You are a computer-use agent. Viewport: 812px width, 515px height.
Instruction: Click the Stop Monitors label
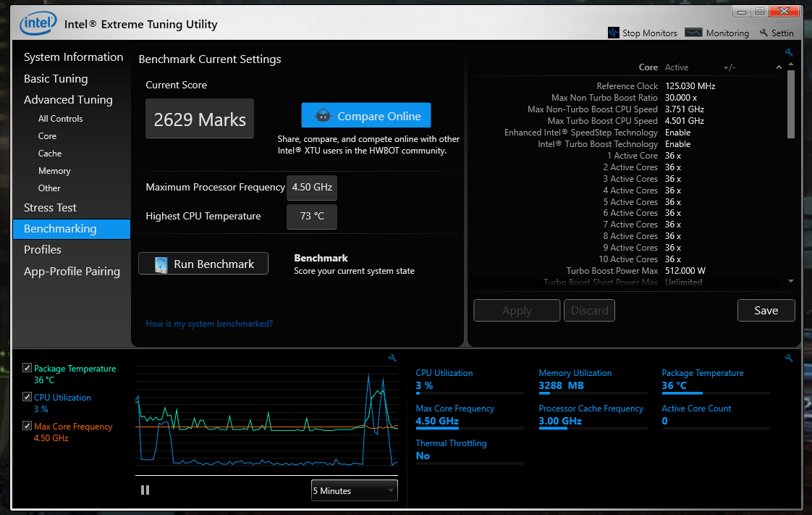(x=649, y=33)
